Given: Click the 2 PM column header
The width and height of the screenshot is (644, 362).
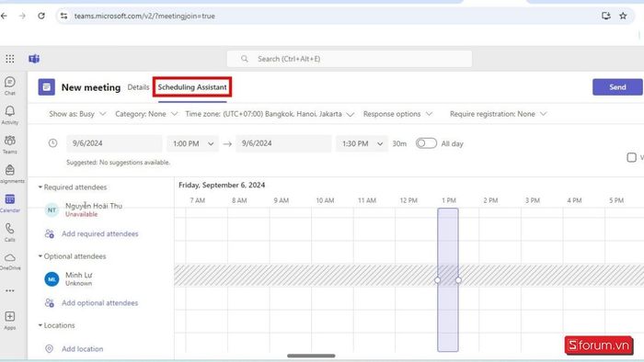Looking at the screenshot, I should coord(490,200).
